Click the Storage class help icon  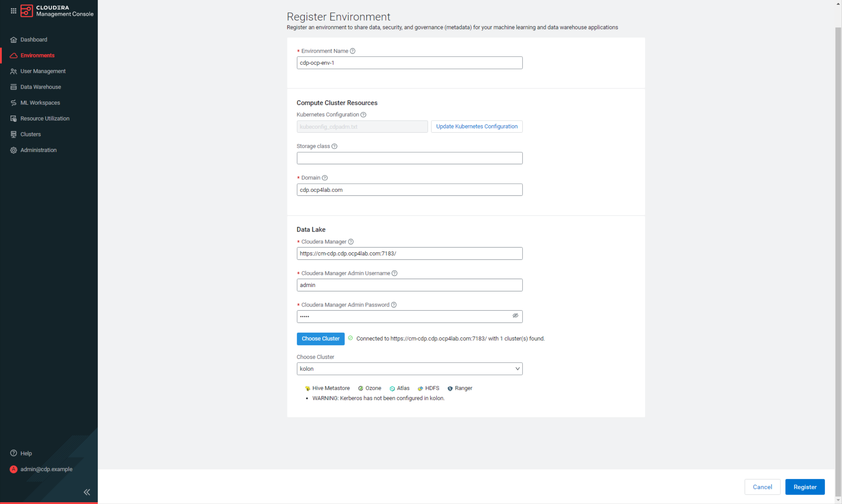(x=334, y=146)
